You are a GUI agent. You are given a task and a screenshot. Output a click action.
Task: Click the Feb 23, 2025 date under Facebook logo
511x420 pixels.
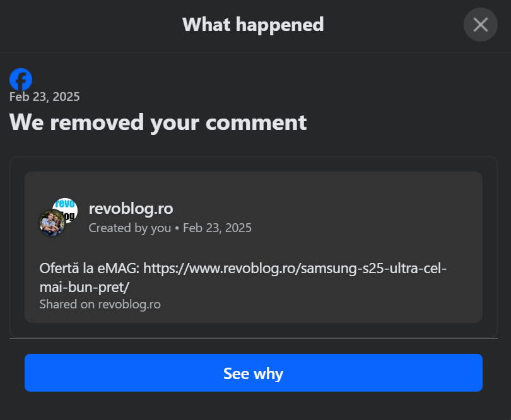click(x=45, y=96)
